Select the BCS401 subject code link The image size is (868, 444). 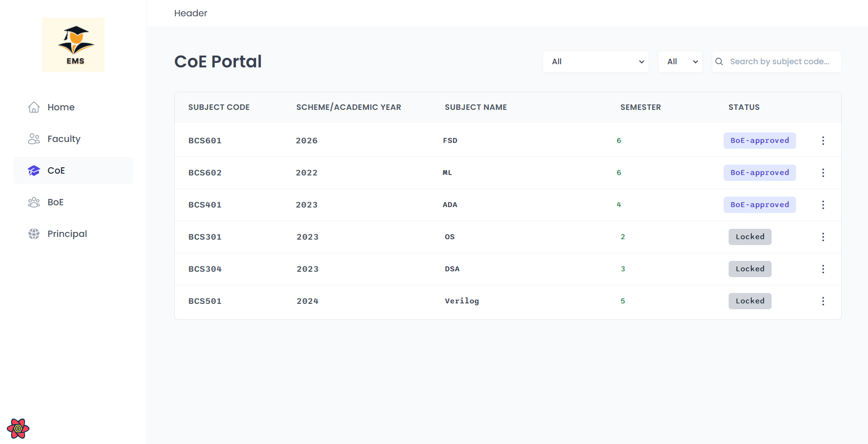[205, 205]
